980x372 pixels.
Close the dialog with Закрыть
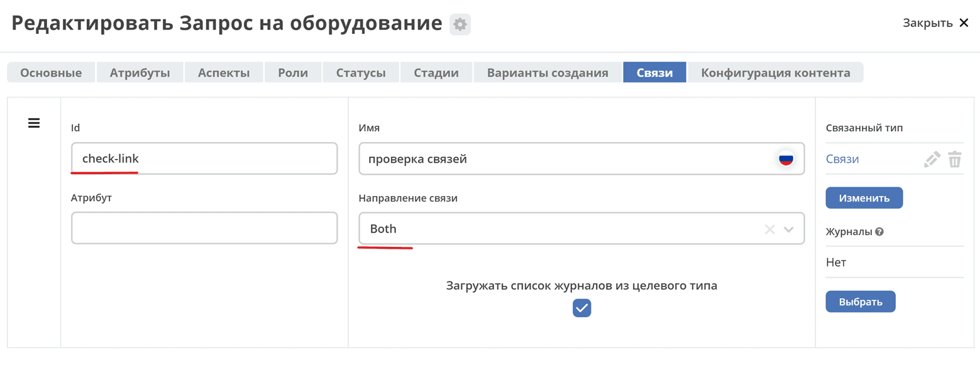pos(936,23)
